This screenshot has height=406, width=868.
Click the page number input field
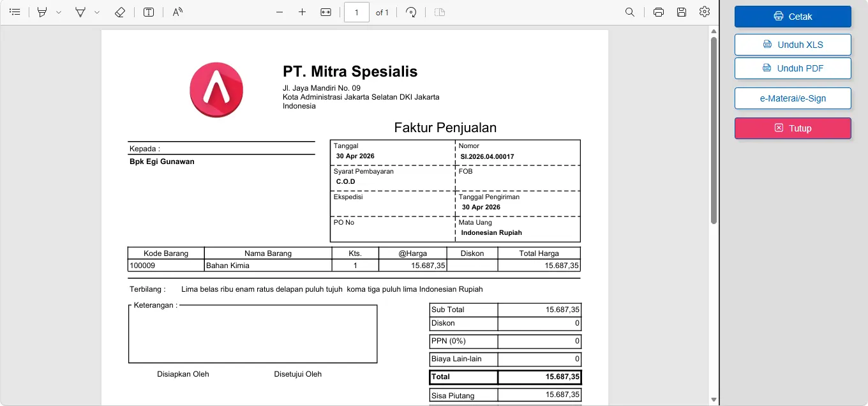pyautogui.click(x=357, y=12)
